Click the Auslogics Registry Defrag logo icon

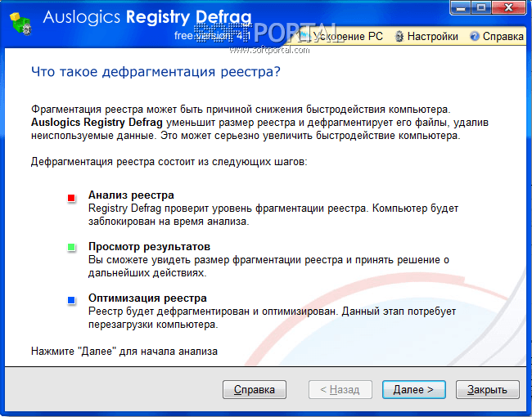pos(20,23)
